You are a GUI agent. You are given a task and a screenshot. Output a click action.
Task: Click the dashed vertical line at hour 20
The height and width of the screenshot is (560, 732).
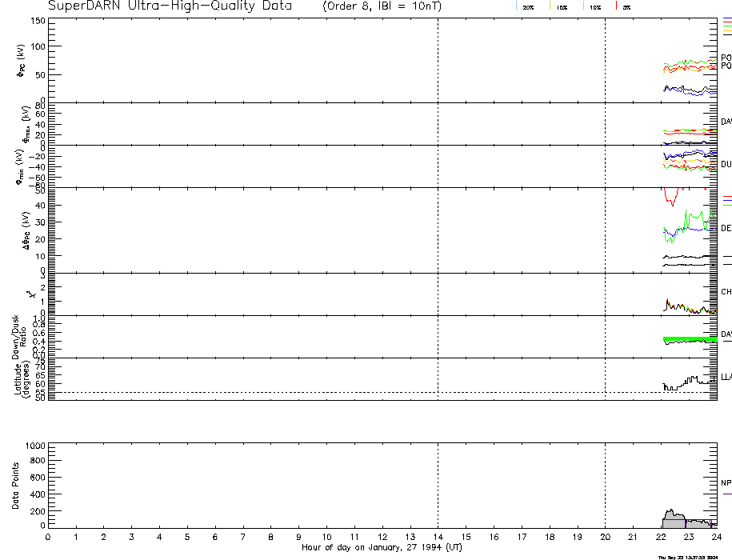click(605, 240)
